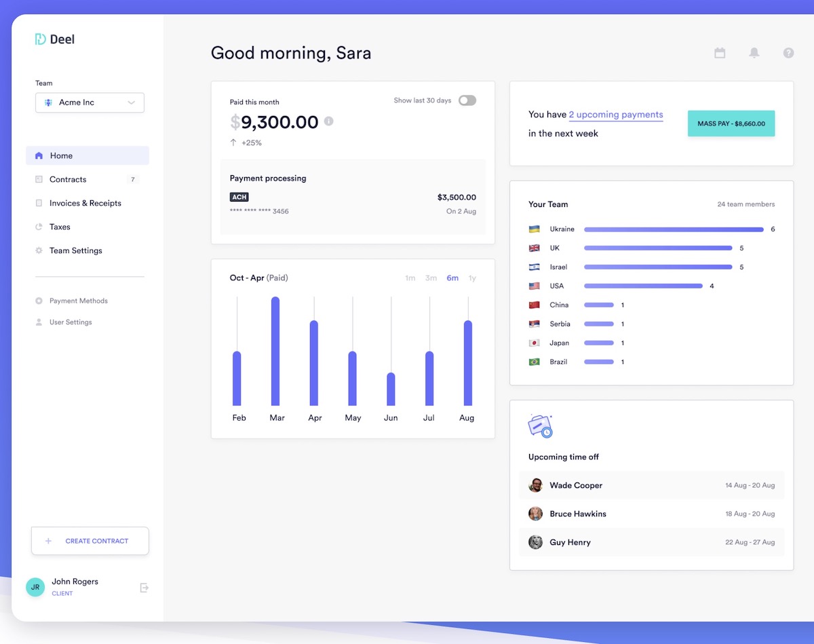Open the help question mark icon
This screenshot has width=814, height=644.
coord(788,52)
